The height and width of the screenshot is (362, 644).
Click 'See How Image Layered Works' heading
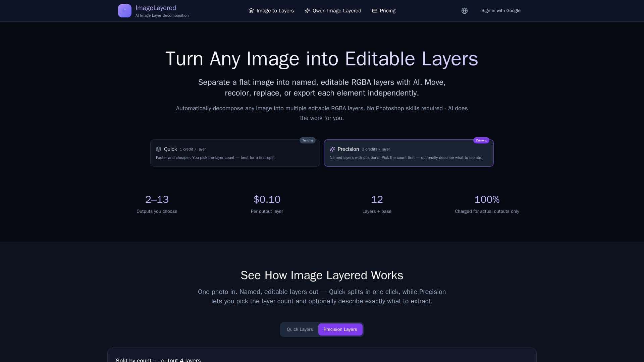pyautogui.click(x=322, y=275)
